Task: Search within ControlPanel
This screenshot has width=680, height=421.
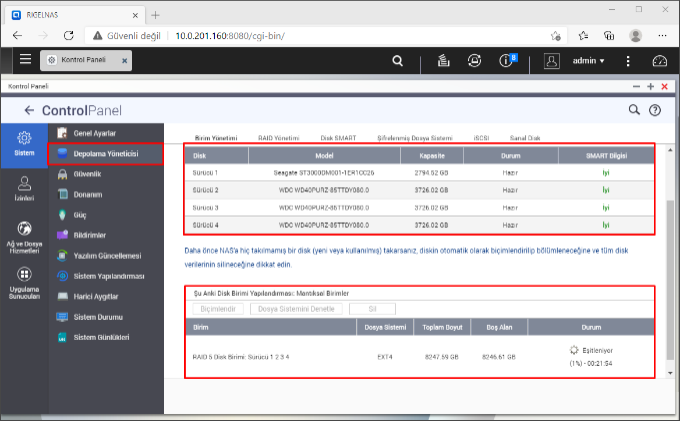Action: pyautogui.click(x=634, y=110)
